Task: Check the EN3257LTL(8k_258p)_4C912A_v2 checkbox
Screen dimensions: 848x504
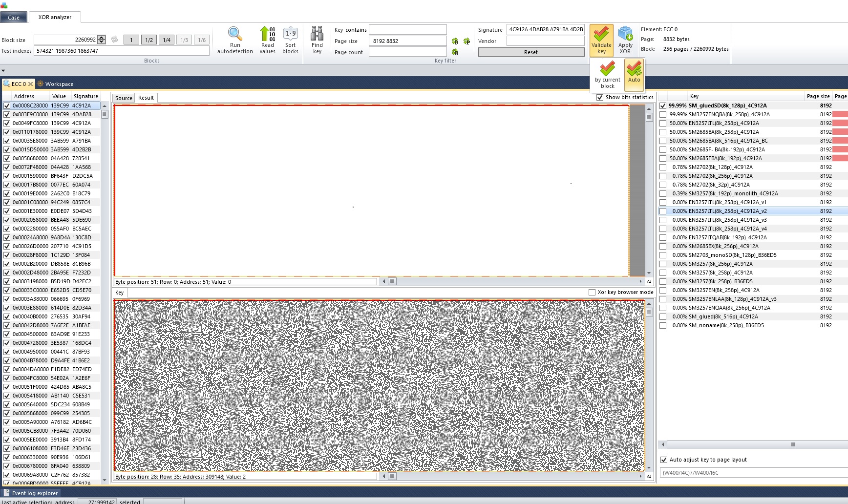Action: [663, 211]
